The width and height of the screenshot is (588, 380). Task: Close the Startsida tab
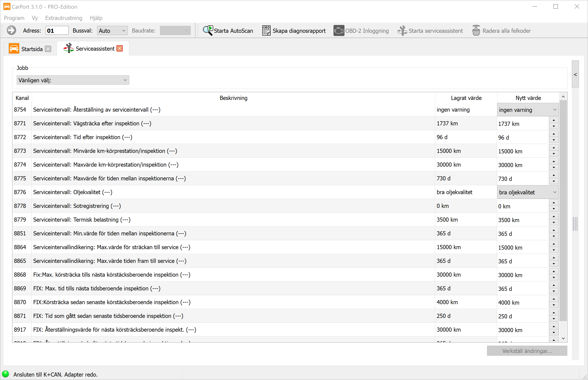click(48, 49)
